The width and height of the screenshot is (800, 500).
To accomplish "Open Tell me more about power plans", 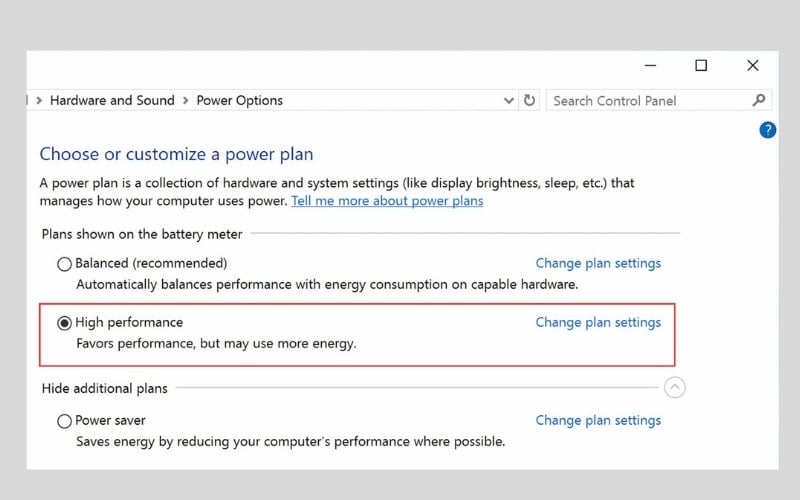I will coord(387,201).
